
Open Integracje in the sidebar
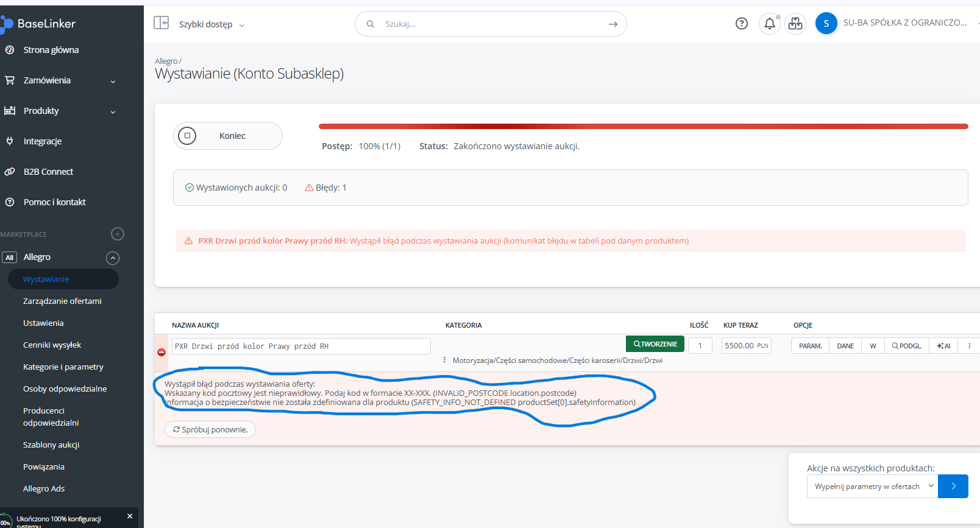[x=43, y=141]
